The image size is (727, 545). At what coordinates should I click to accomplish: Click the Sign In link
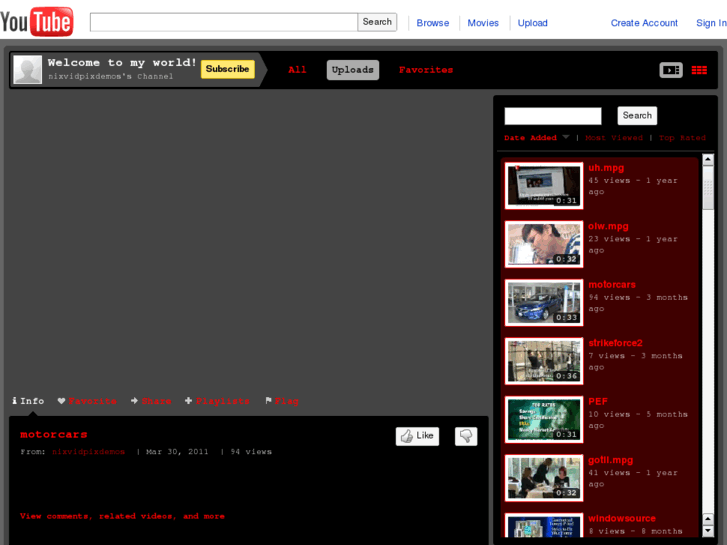(x=711, y=23)
